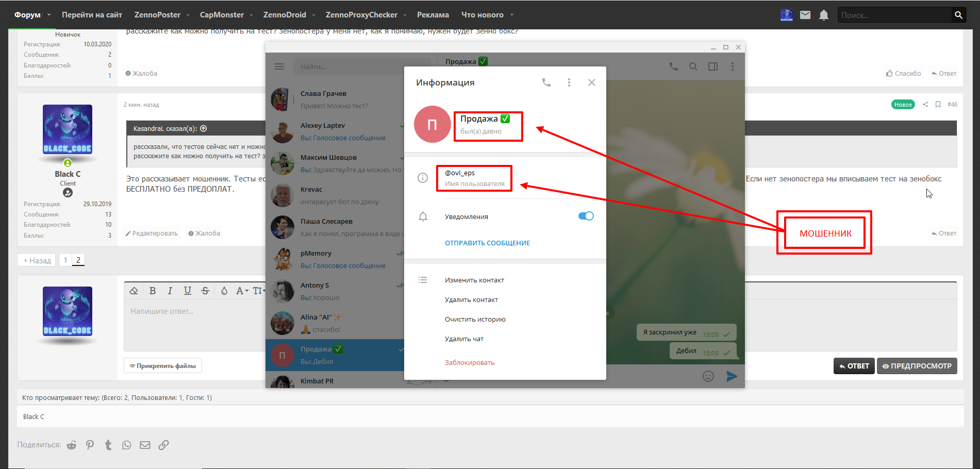Image resolution: width=980 pixels, height=469 pixels.
Task: Go to page 1 of thread
Action: (x=65, y=260)
